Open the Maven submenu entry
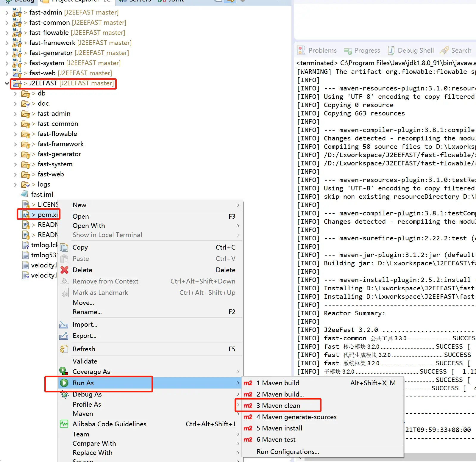This screenshot has width=476, height=462. point(150,414)
